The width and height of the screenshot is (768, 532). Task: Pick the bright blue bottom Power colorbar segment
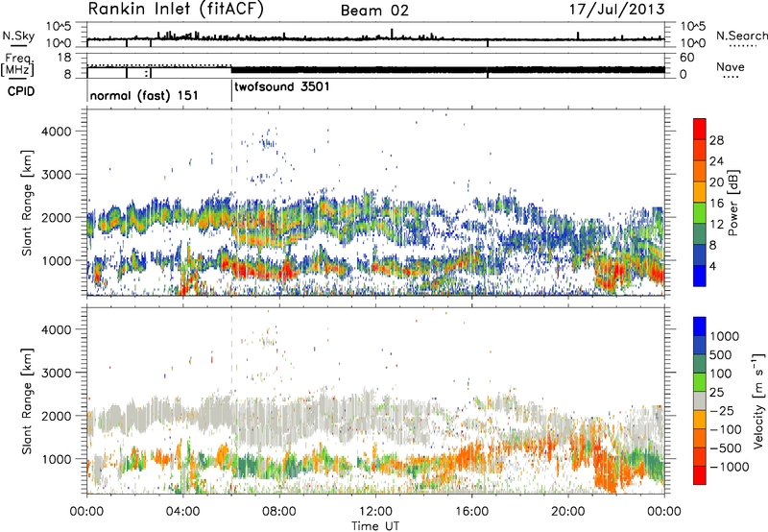(700, 276)
